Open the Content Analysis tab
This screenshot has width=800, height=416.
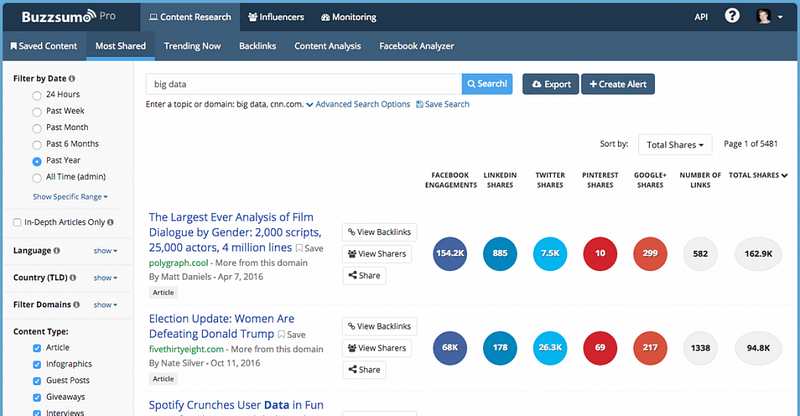(x=328, y=46)
